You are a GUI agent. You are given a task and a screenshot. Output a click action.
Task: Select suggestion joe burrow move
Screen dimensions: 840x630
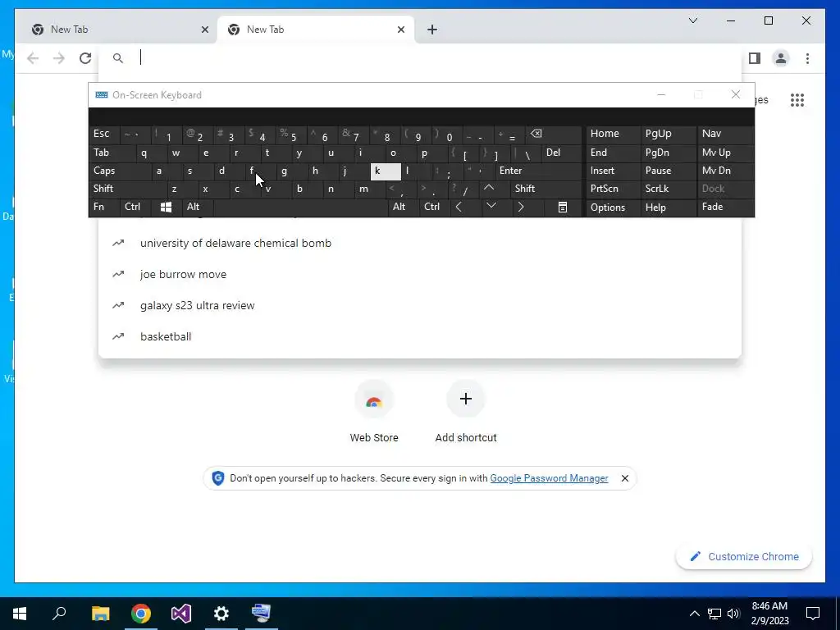click(420, 274)
